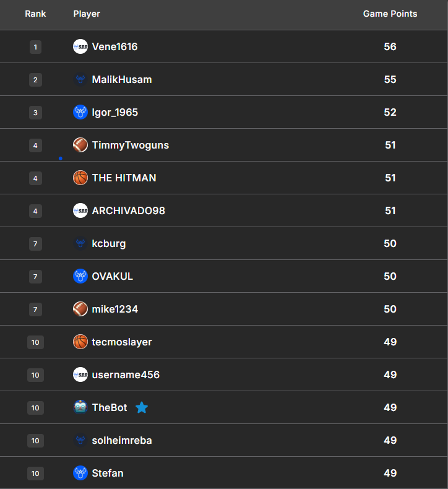Click Stefan's blue bull avatar
The image size is (448, 489).
[80, 473]
